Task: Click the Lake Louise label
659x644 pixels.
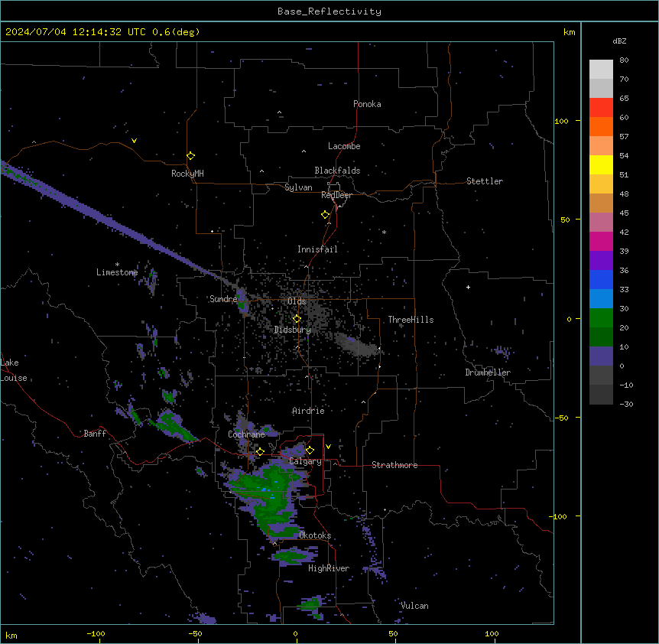Action: pos(14,370)
